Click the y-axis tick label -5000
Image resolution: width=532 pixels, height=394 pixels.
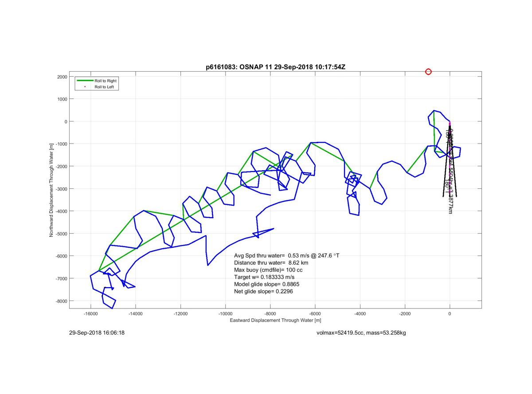coord(61,234)
